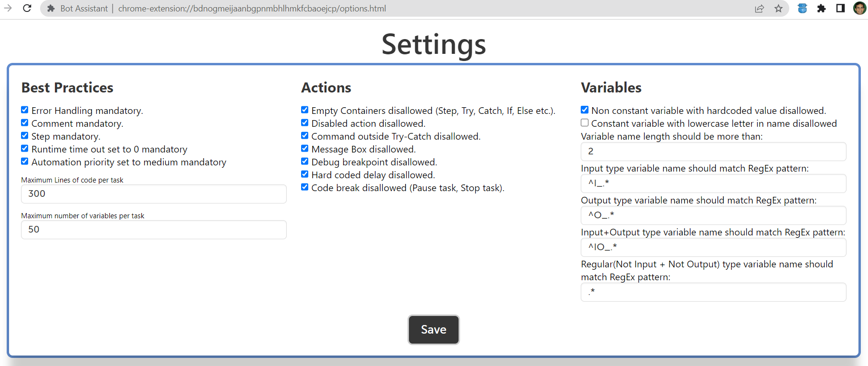
Task: Click the Actions heading
Action: pos(326,88)
